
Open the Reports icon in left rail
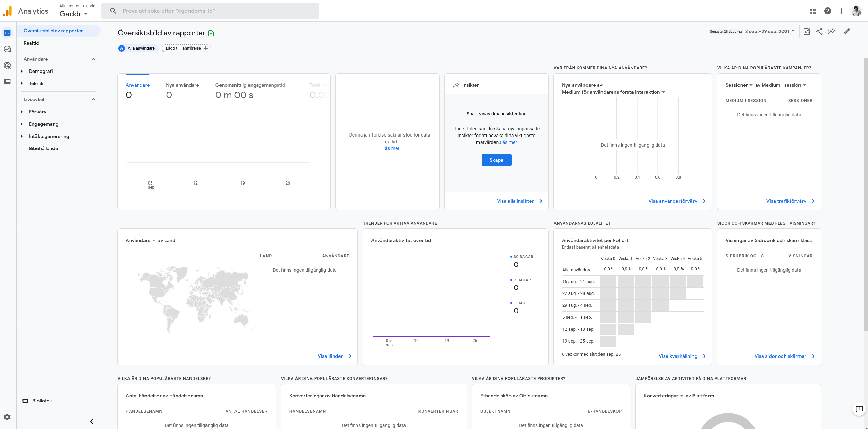coord(7,33)
